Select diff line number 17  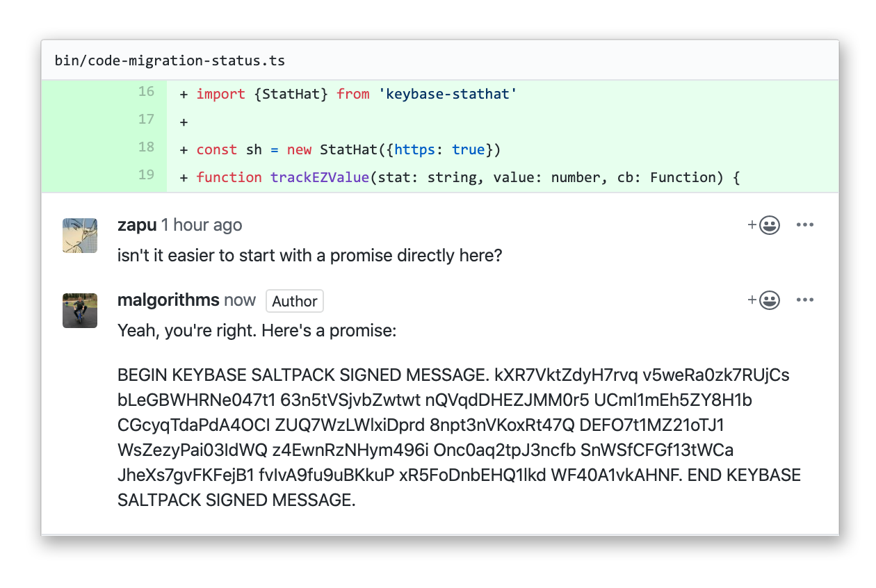point(146,120)
